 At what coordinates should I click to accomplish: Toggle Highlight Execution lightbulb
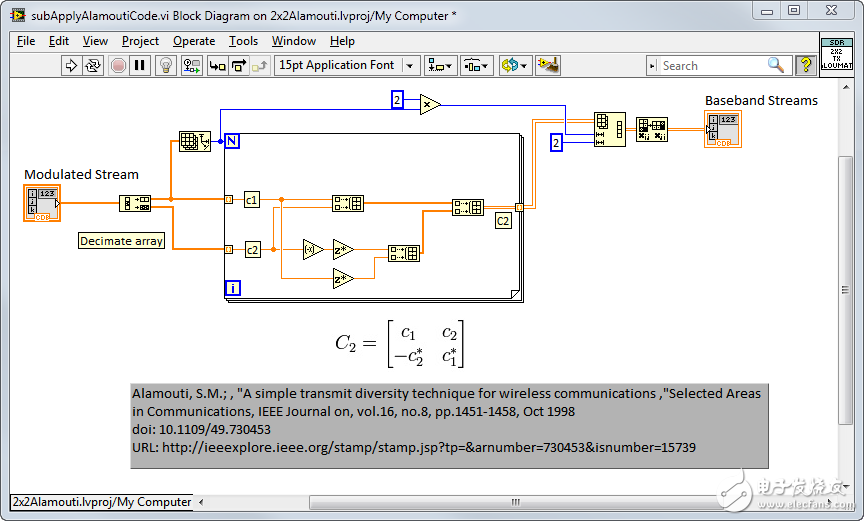167,66
